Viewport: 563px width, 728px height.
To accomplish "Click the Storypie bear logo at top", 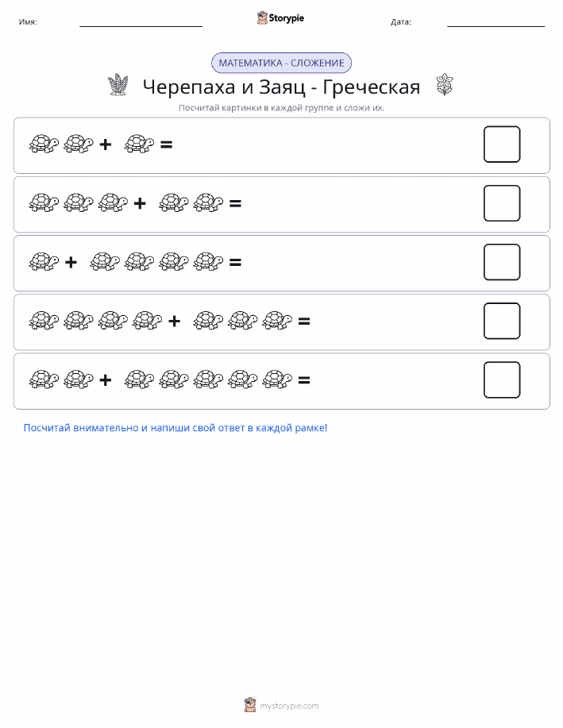I will click(263, 18).
